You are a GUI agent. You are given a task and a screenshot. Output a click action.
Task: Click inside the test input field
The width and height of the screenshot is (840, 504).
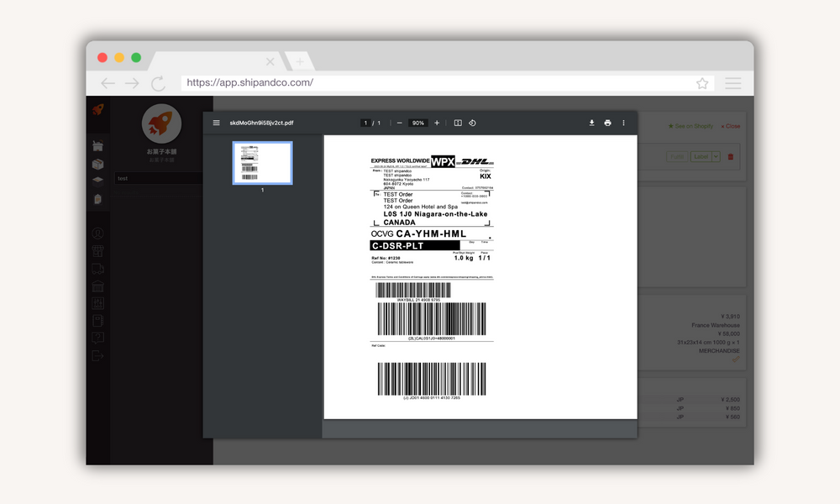160,177
